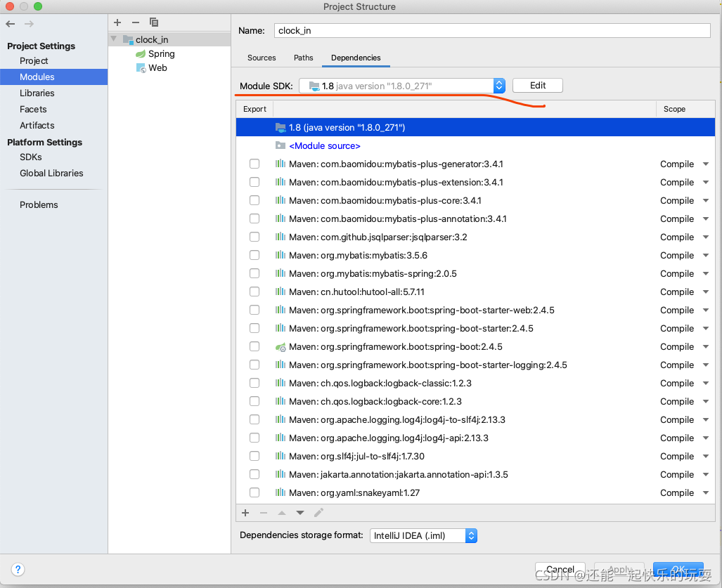This screenshot has height=588, width=722.
Task: Click the Module source folder icon
Action: click(281, 145)
